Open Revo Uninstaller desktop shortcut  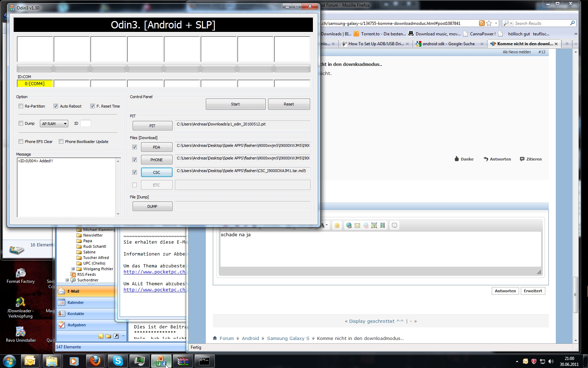point(21,334)
